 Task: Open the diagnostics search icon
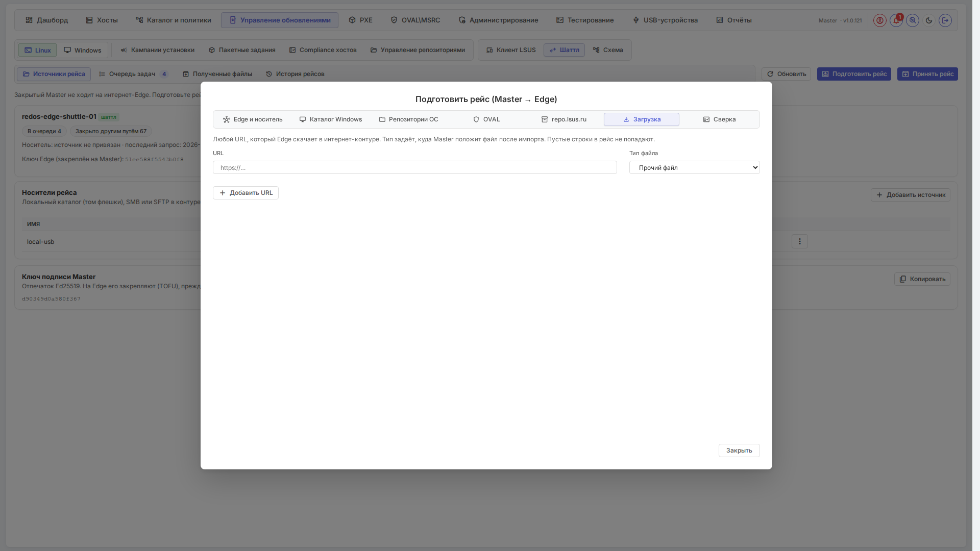pos(913,20)
